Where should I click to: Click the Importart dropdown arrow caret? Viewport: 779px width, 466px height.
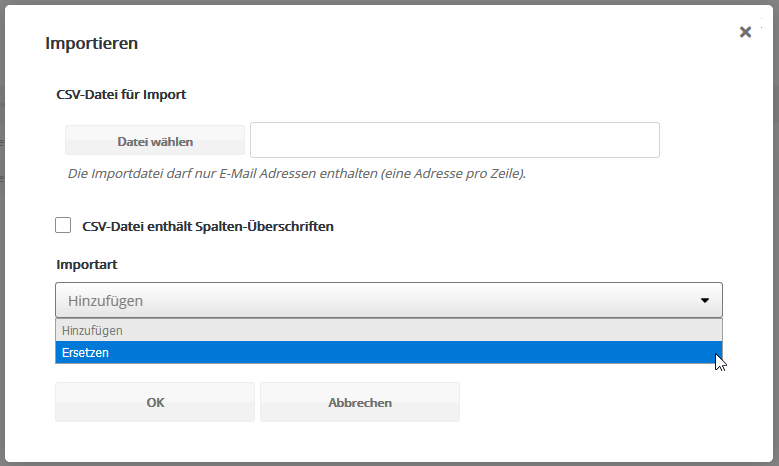(704, 300)
